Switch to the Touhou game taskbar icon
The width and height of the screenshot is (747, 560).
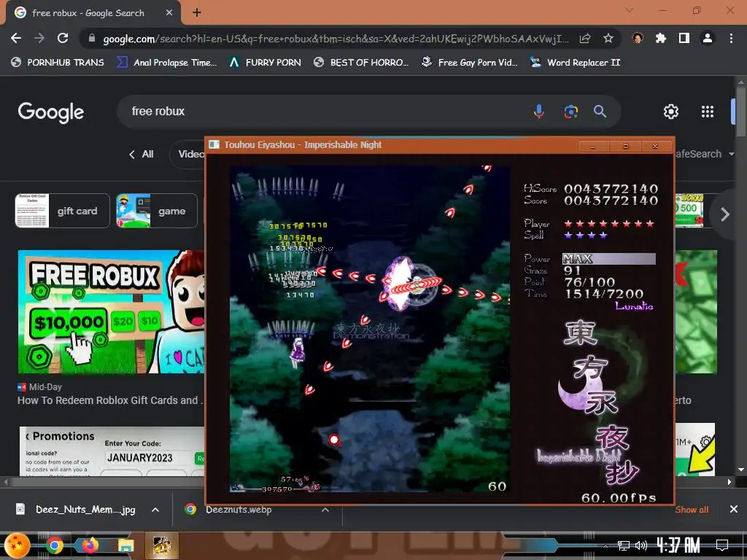161,545
